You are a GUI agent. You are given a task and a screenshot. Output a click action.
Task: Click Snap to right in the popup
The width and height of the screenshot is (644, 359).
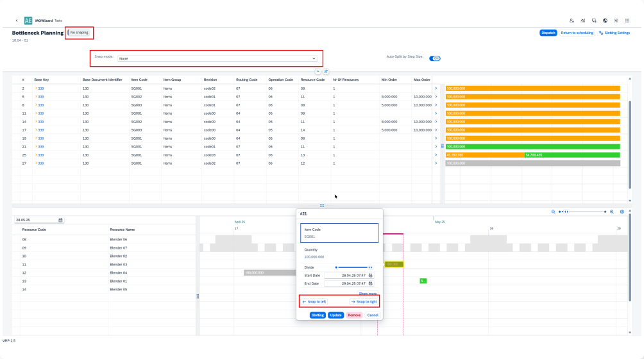click(364, 301)
